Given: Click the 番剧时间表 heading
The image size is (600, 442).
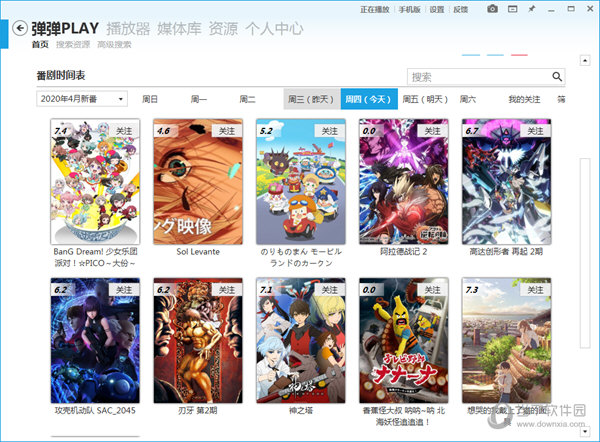Looking at the screenshot, I should 61,75.
